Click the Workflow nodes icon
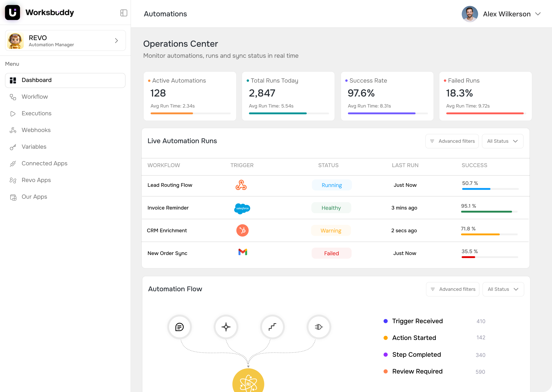The height and width of the screenshot is (392, 552). click(13, 97)
